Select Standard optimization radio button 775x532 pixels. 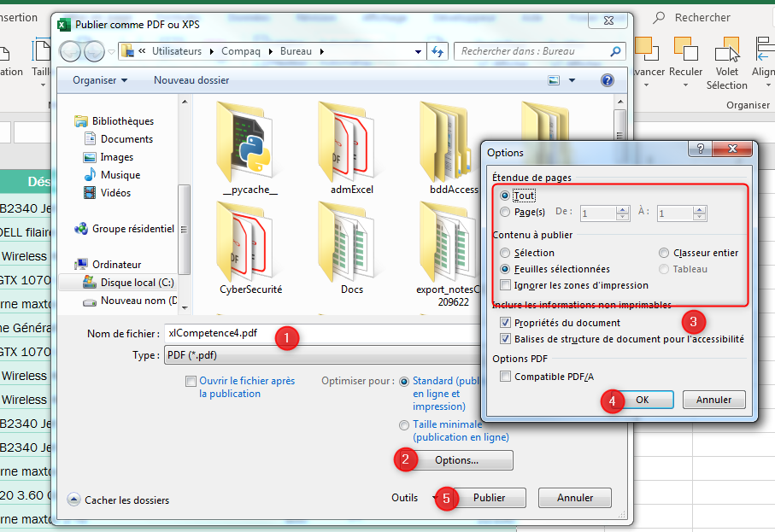pyautogui.click(x=404, y=382)
